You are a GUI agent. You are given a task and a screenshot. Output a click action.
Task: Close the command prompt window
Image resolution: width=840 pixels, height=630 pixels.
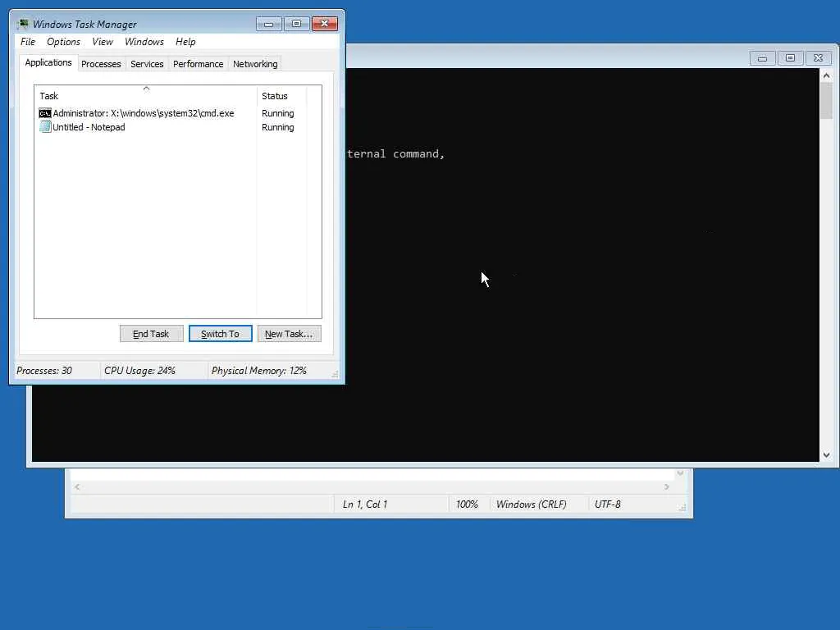coord(818,58)
